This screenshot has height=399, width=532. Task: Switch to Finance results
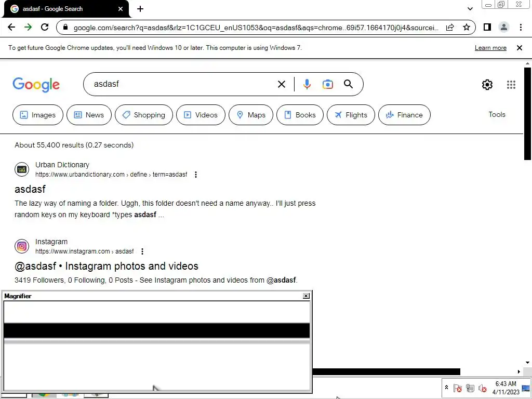click(404, 115)
